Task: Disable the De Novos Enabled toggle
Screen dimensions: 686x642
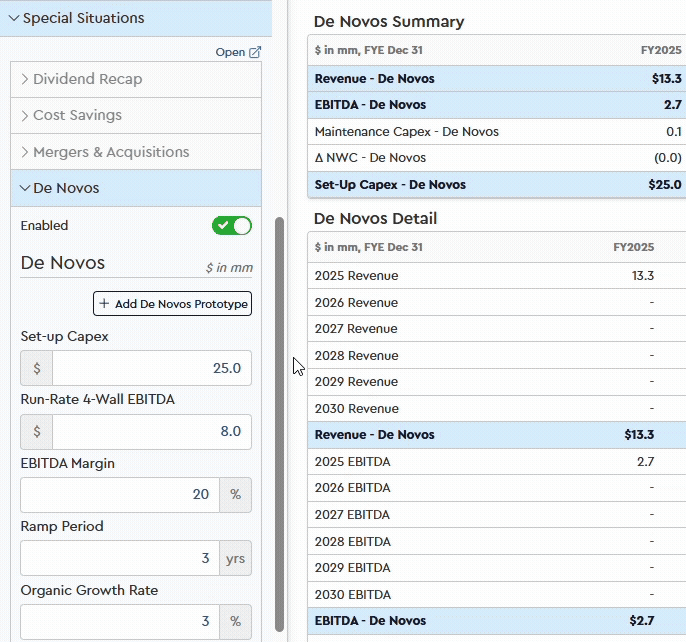Action: 232,226
